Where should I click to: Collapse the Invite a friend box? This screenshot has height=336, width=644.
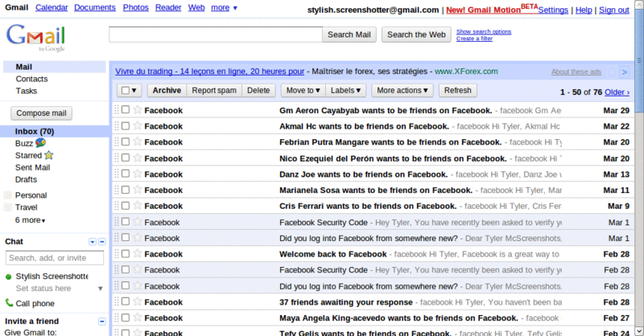pos(102,322)
